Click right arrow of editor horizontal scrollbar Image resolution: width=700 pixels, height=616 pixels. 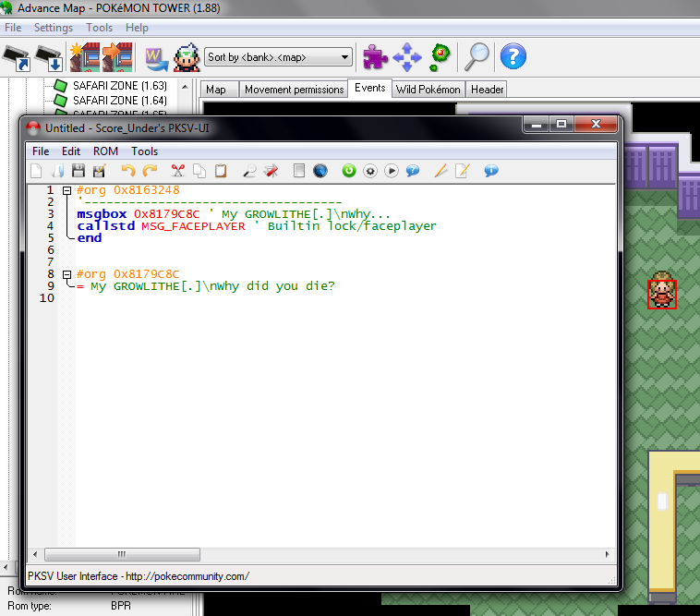click(607, 554)
